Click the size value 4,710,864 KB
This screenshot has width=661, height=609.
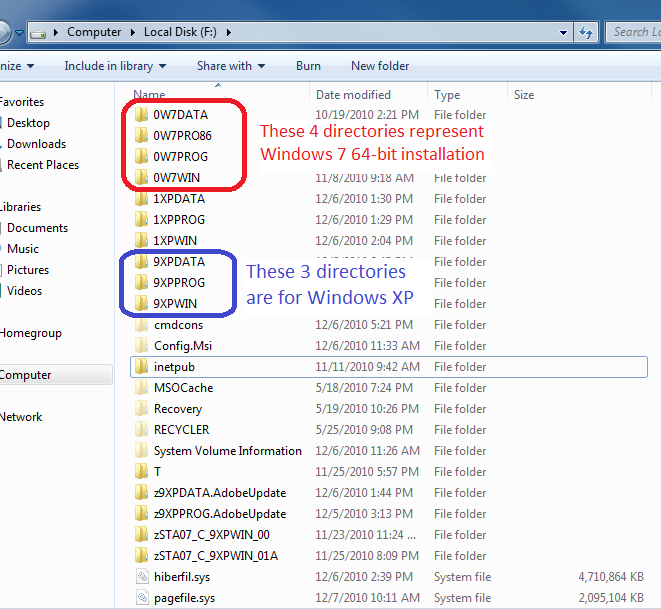611,577
